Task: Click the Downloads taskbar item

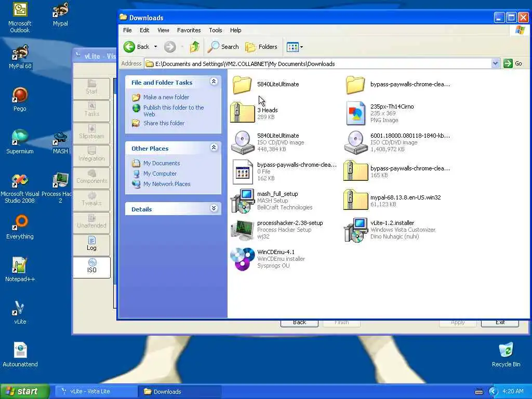Action: (179, 391)
